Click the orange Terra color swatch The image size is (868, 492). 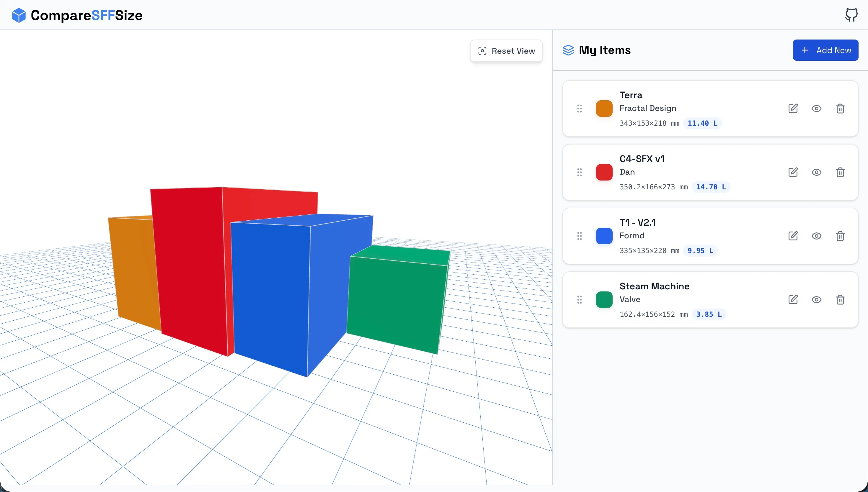click(604, 109)
